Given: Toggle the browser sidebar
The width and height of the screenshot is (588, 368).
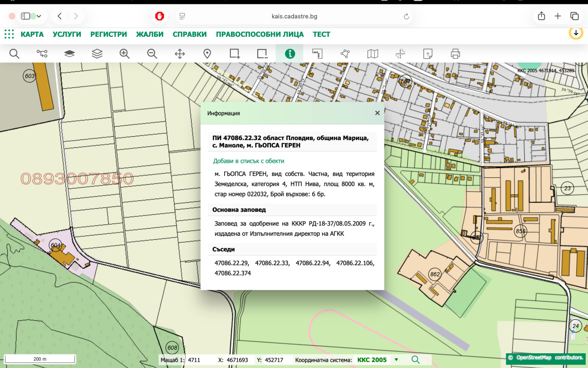Looking at the screenshot, I should 25,16.
